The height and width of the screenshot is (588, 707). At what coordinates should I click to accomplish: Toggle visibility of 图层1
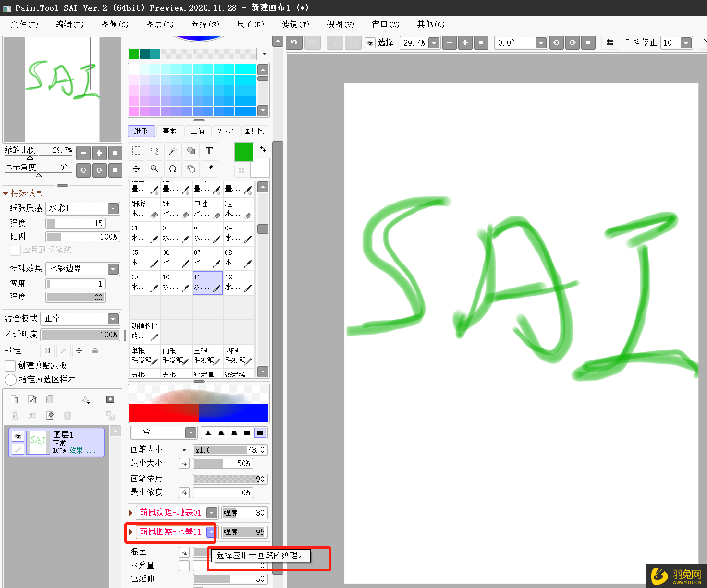pyautogui.click(x=18, y=436)
